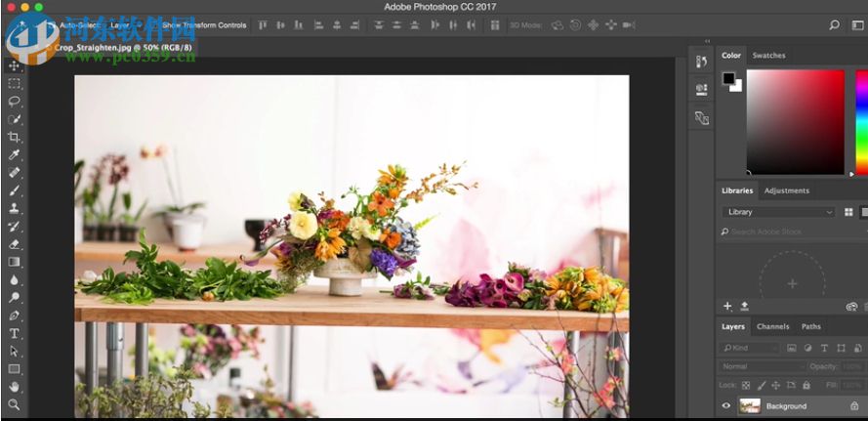868x421 pixels.
Task: Switch to the Adjustments tab
Action: coord(787,190)
